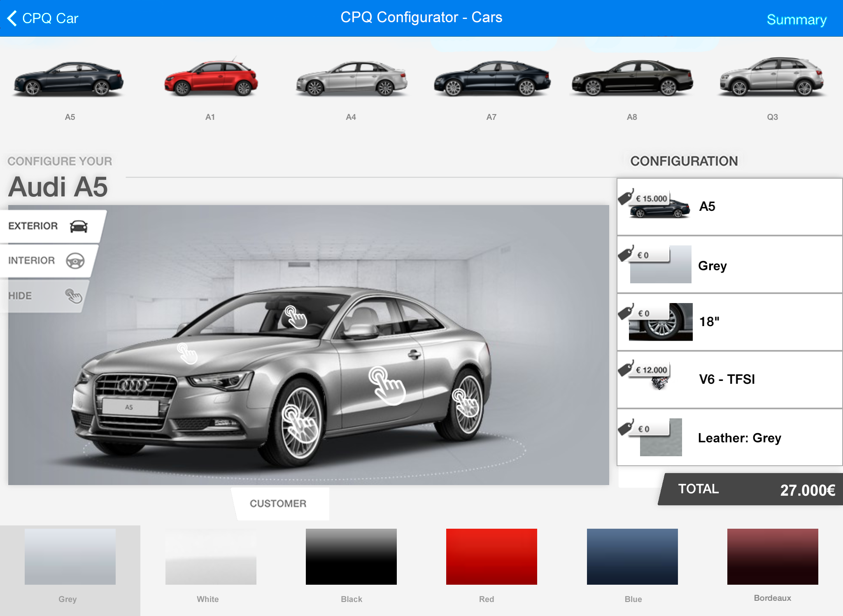Switch to the INTERIOR view tab
Image resolution: width=843 pixels, height=616 pixels.
pos(46,261)
